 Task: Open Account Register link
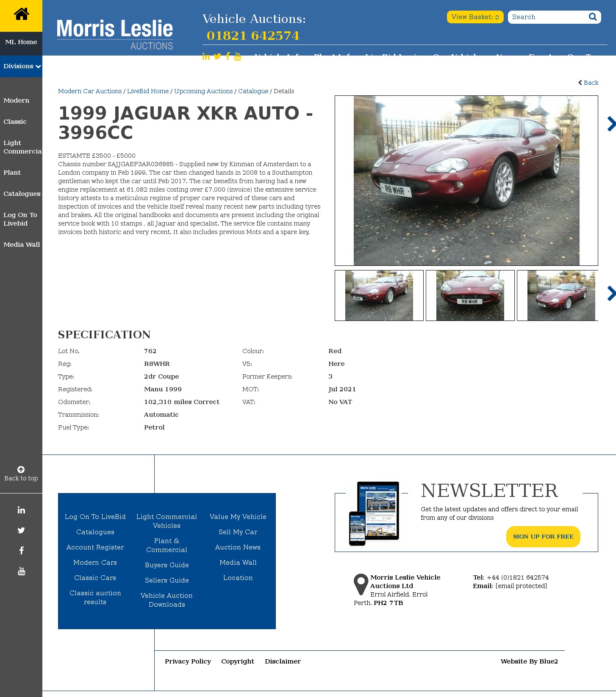pyautogui.click(x=95, y=547)
